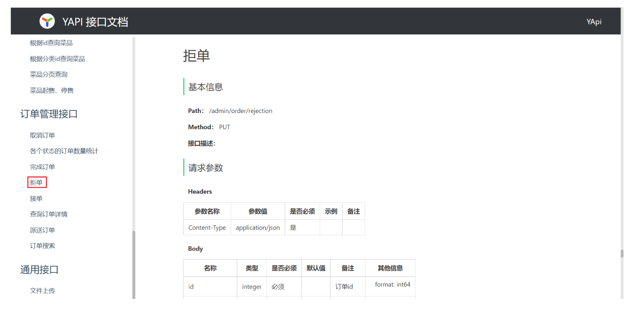Click the 基本信息 section heading
Screen dimensions: 644x316
tap(206, 87)
